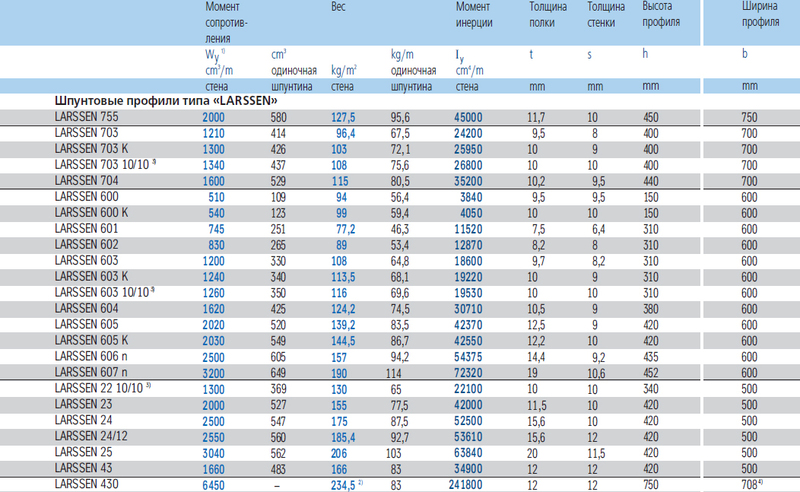Click the Высота профиля column header
Image resolution: width=800 pixels, height=492 pixels.
tap(661, 14)
